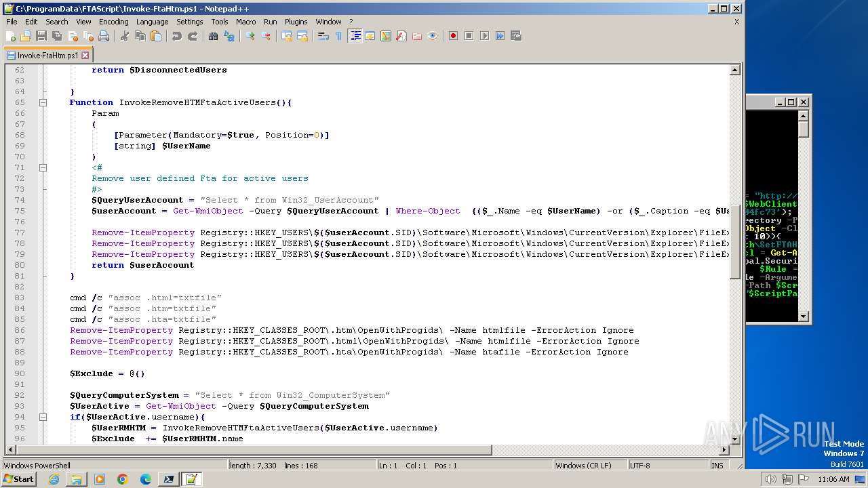The image size is (868, 488).
Task: Open the Replace dialog toolbar icon
Action: click(x=229, y=36)
